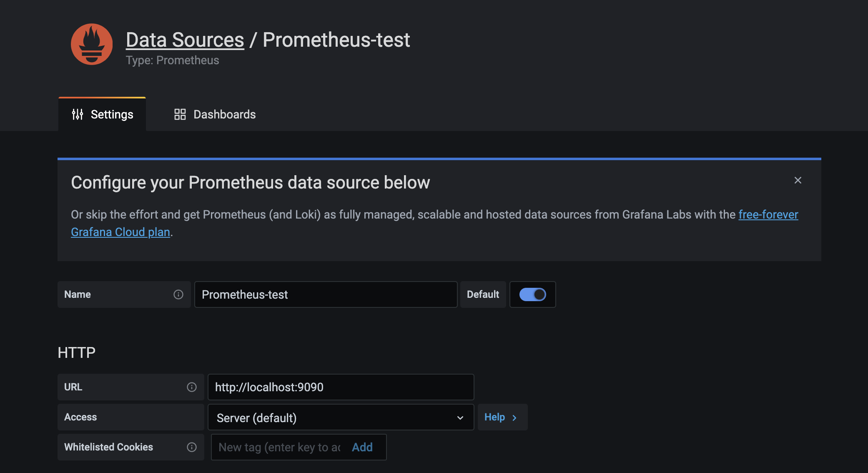Dismiss the Configure Prometheus banner
Image resolution: width=868 pixels, height=473 pixels.
pos(798,180)
